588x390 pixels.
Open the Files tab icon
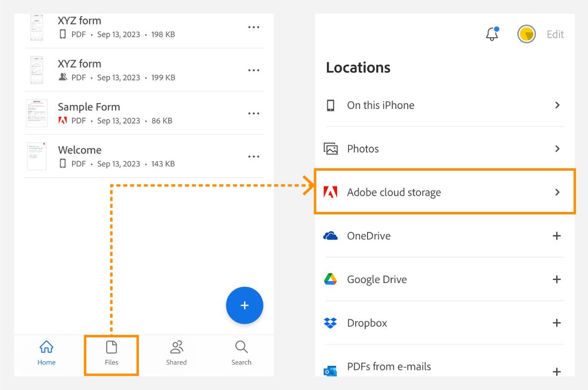111,347
